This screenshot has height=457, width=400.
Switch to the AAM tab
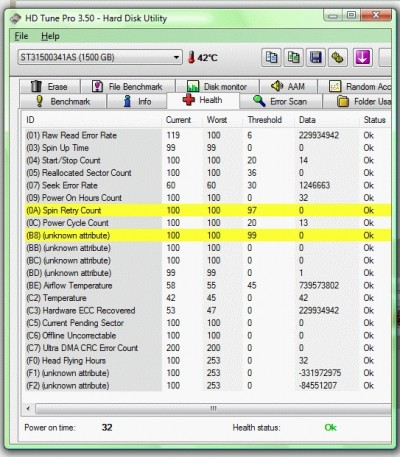tap(289, 87)
